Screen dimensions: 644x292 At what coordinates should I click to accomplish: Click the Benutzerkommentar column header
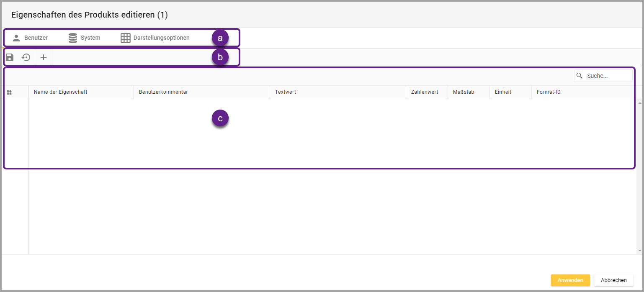[x=163, y=92]
